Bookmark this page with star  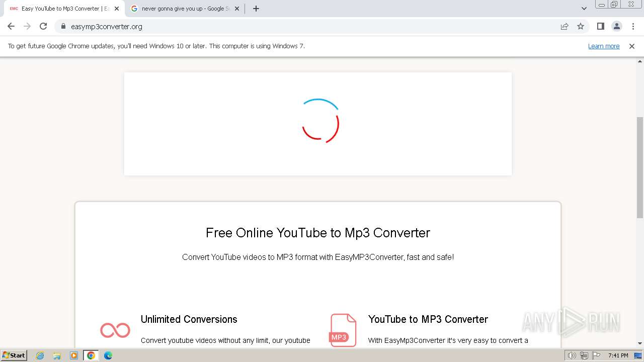point(581,26)
